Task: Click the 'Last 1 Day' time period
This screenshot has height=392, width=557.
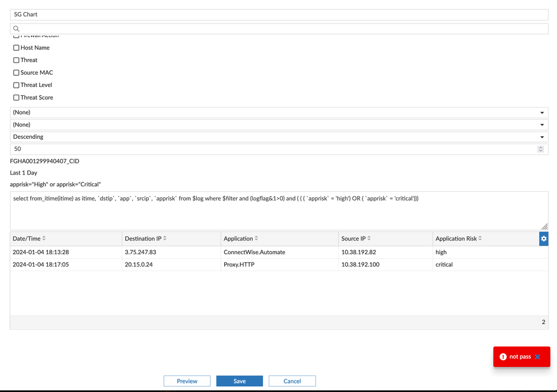Action: pyautogui.click(x=23, y=173)
